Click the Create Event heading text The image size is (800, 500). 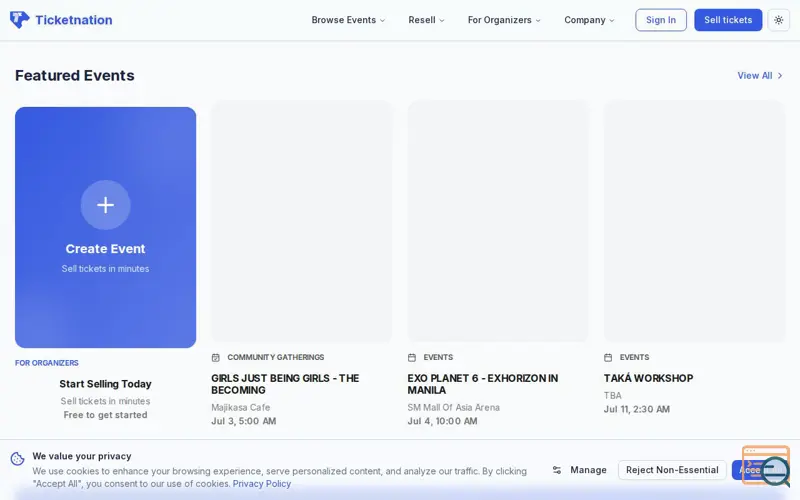[106, 248]
